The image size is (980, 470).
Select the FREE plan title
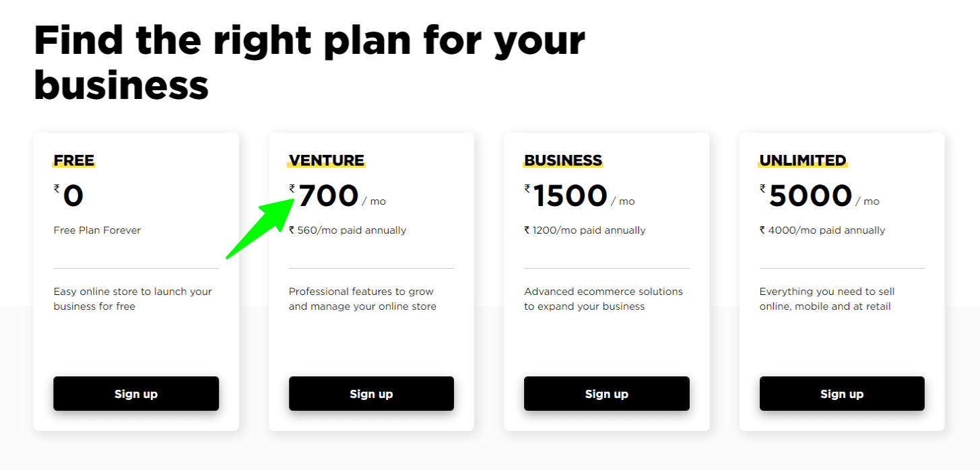tap(74, 160)
